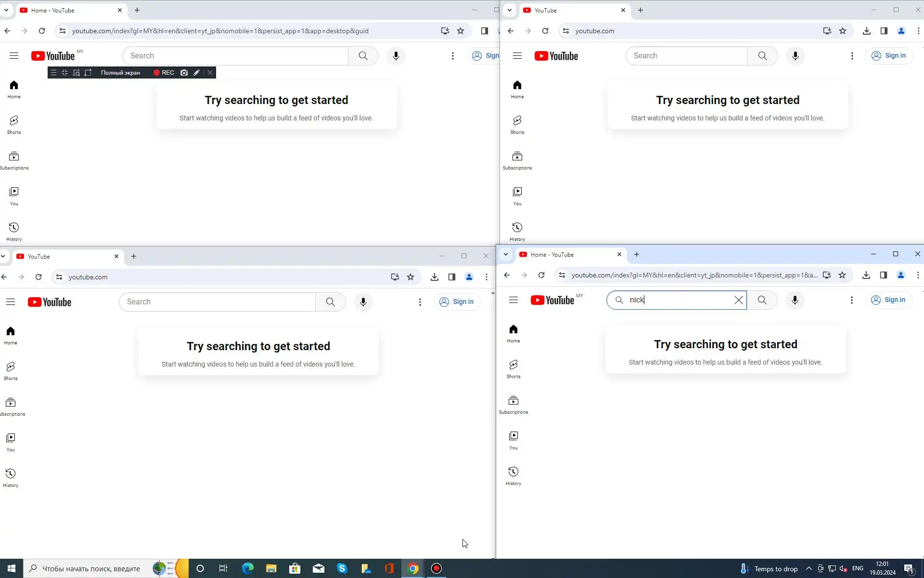
Task: Click the pencil draw icon in the recording toolbar
Action: point(196,73)
